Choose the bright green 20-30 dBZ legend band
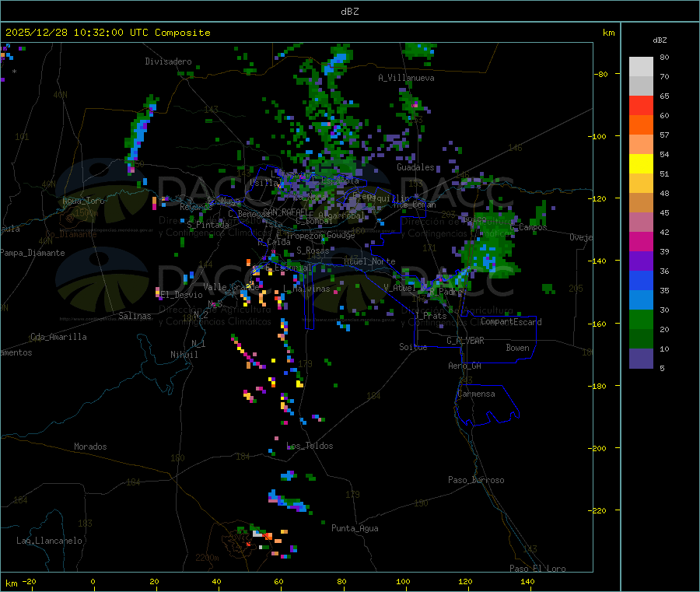This screenshot has width=700, height=592. (x=641, y=320)
